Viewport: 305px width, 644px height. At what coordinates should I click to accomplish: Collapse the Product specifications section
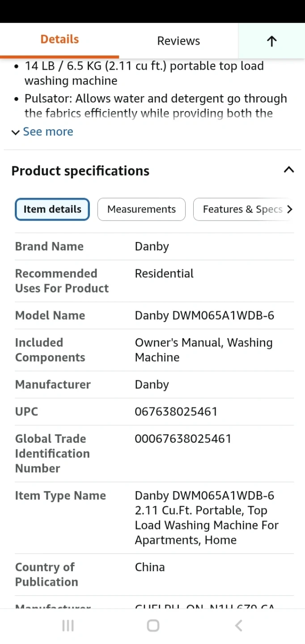pyautogui.click(x=289, y=170)
